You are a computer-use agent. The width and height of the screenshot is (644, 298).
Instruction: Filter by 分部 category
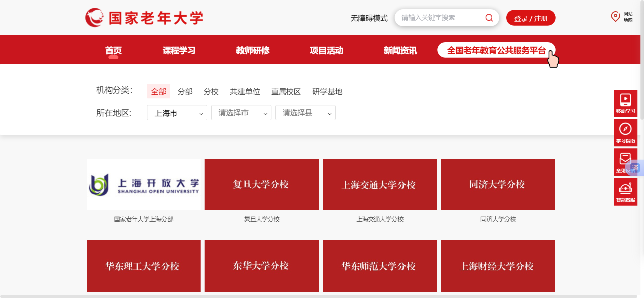tap(185, 91)
